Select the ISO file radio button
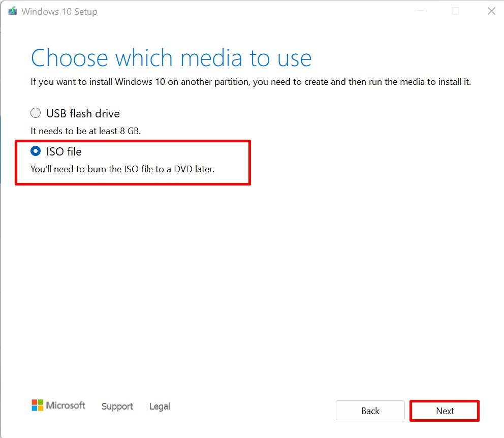 36,151
